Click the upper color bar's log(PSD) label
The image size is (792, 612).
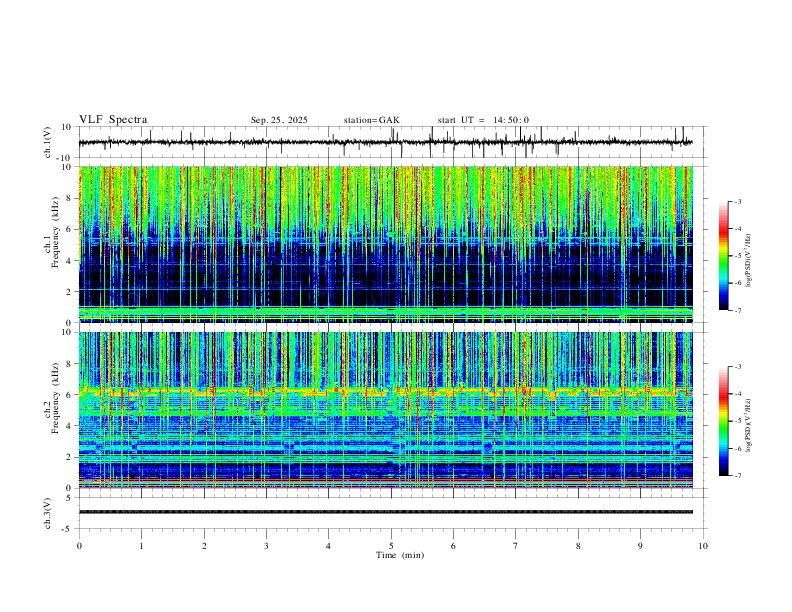[x=749, y=261]
